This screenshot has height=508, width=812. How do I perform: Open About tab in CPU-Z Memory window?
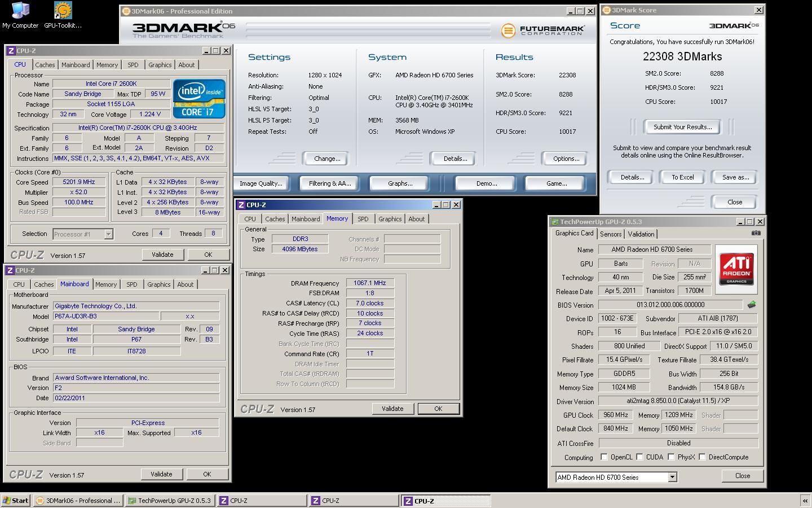coord(417,219)
